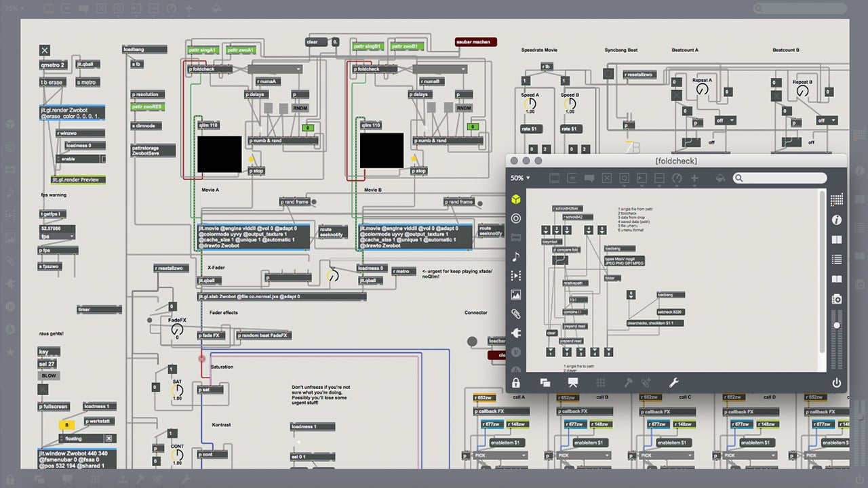This screenshot has height=488, width=868.
Task: Adjust the Speed A dial
Action: pos(530,104)
